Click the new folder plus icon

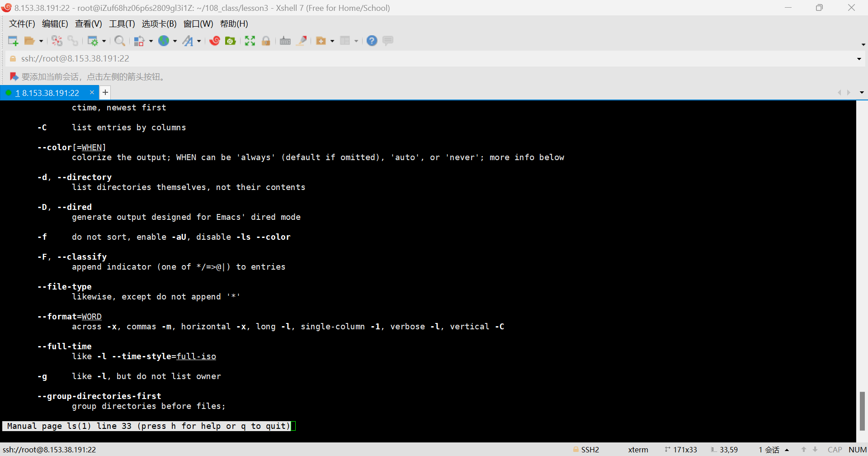pyautogui.click(x=321, y=41)
